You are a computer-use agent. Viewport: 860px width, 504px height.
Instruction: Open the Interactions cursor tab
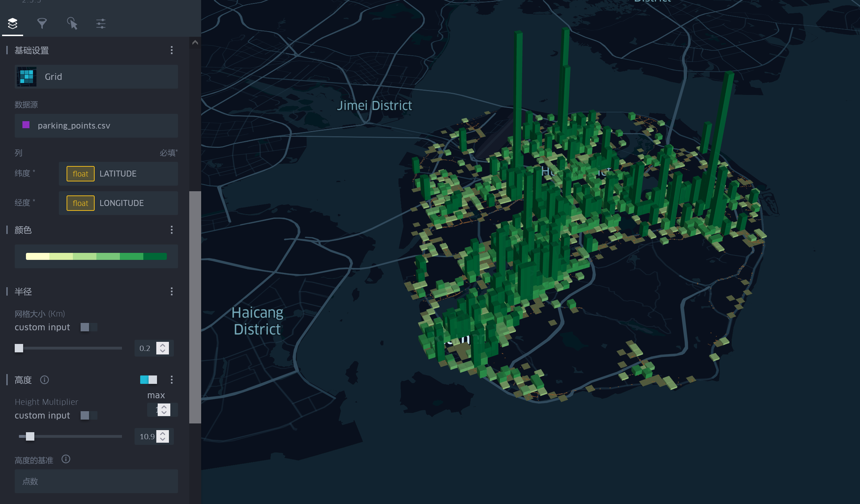72,24
